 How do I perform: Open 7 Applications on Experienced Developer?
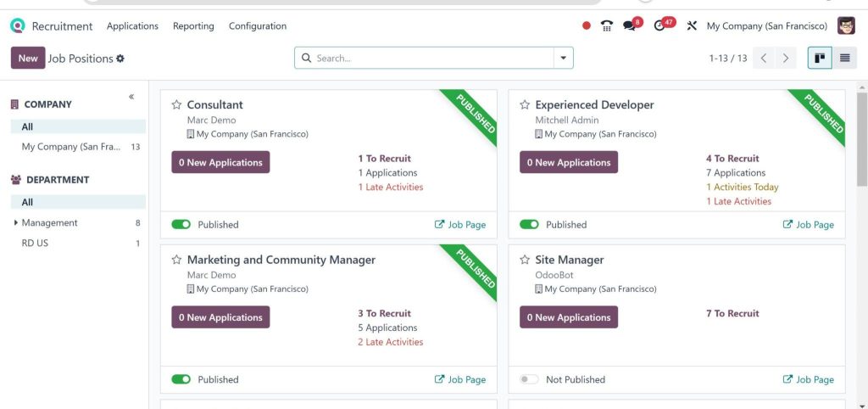point(736,173)
